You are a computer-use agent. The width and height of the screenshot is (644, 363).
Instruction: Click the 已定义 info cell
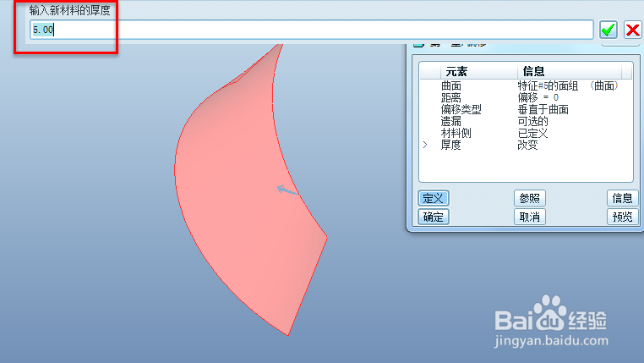click(532, 133)
